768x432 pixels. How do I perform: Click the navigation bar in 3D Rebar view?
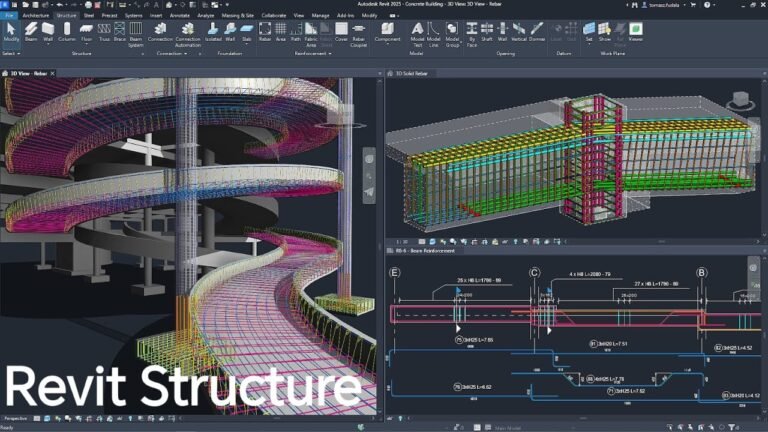[x=369, y=175]
